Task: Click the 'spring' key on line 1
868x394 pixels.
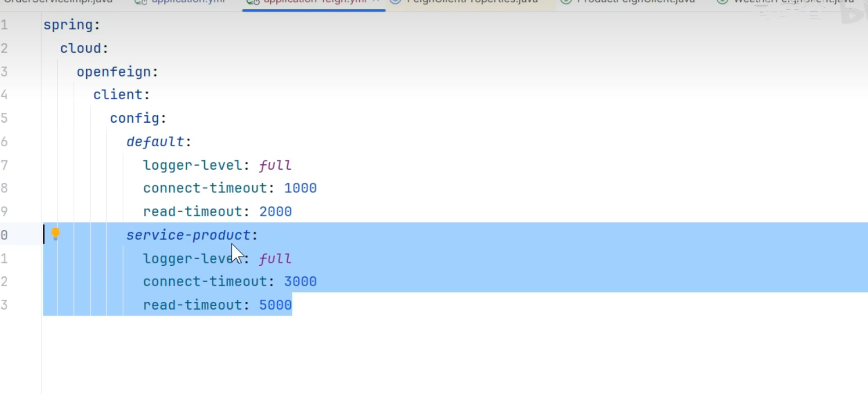Action: tap(68, 25)
